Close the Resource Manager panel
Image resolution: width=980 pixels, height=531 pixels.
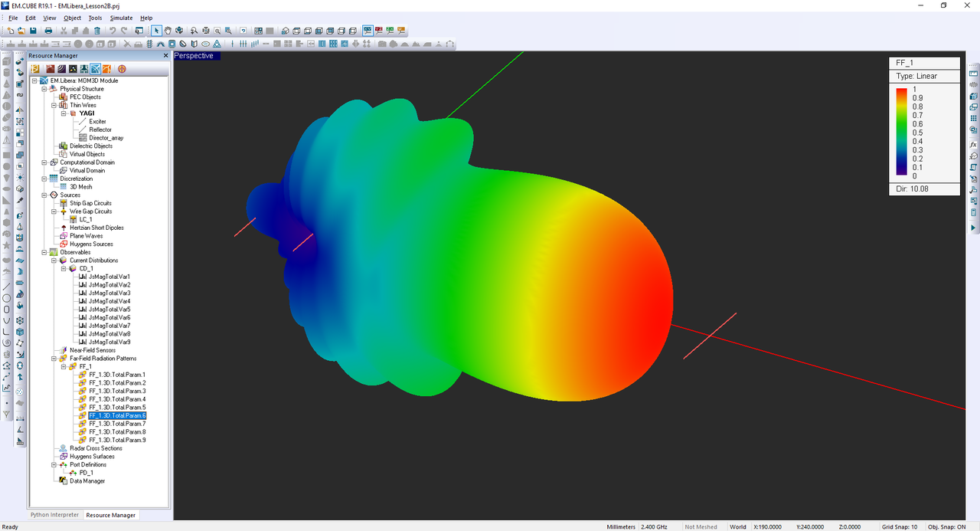165,56
